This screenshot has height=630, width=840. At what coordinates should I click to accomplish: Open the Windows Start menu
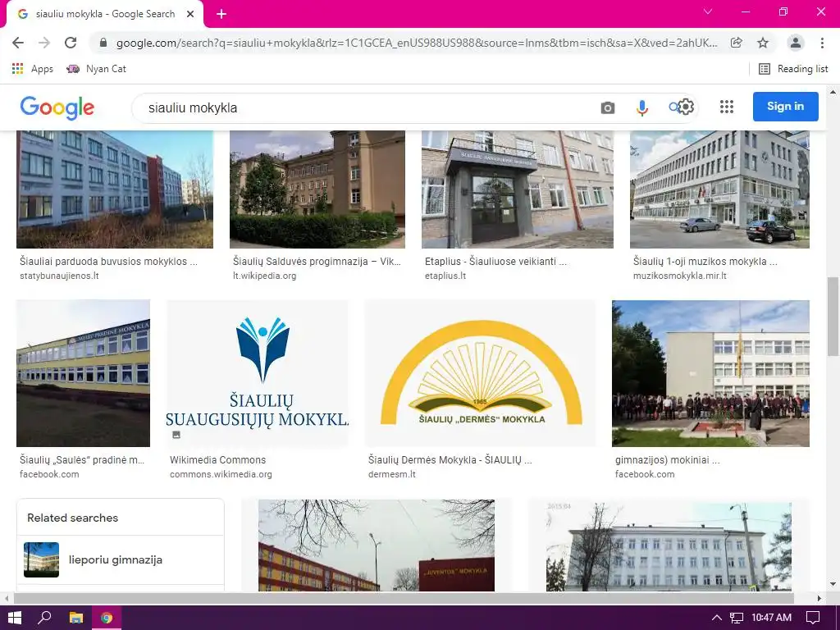pos(15,618)
